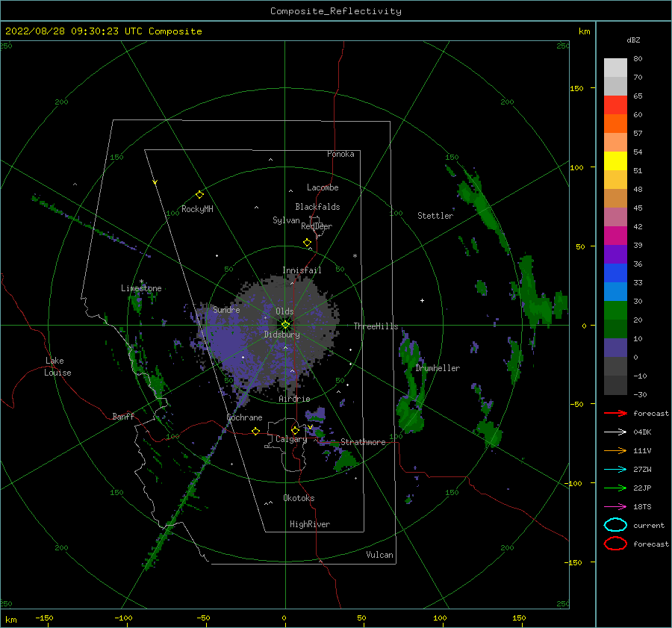This screenshot has width=672, height=628.
Task: Click the yellow diamond marker below Cochrane
Action: pyautogui.click(x=255, y=431)
